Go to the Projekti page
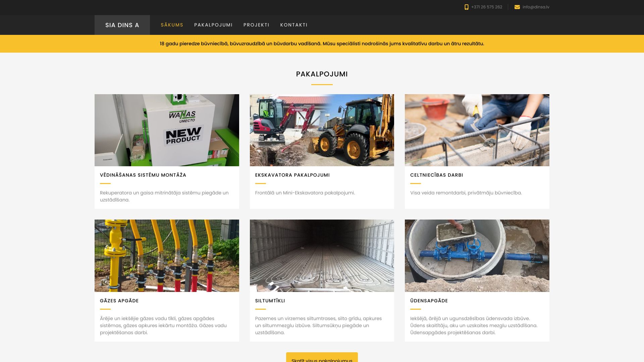This screenshot has height=362, width=644. [x=256, y=25]
